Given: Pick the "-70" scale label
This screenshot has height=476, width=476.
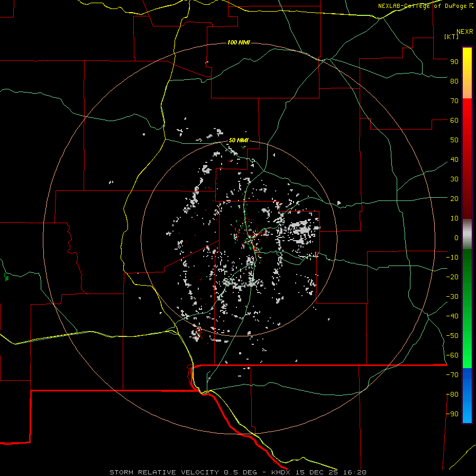Looking at the screenshot, I should [x=452, y=375].
